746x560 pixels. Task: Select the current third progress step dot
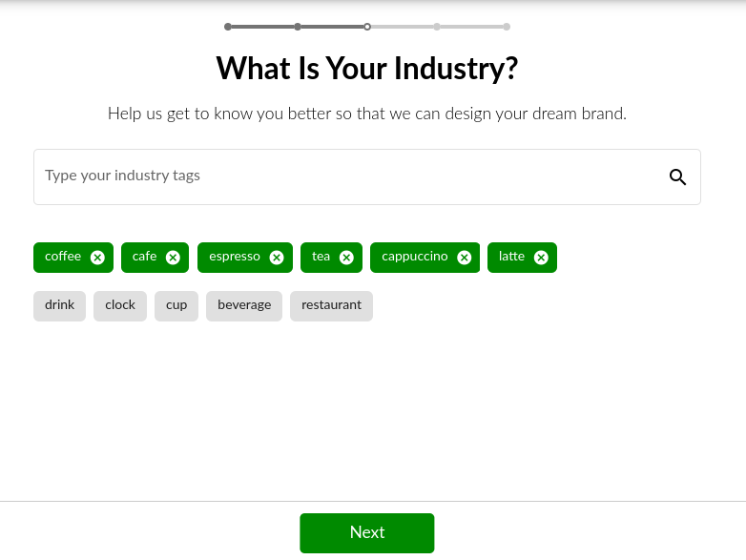coord(367,27)
